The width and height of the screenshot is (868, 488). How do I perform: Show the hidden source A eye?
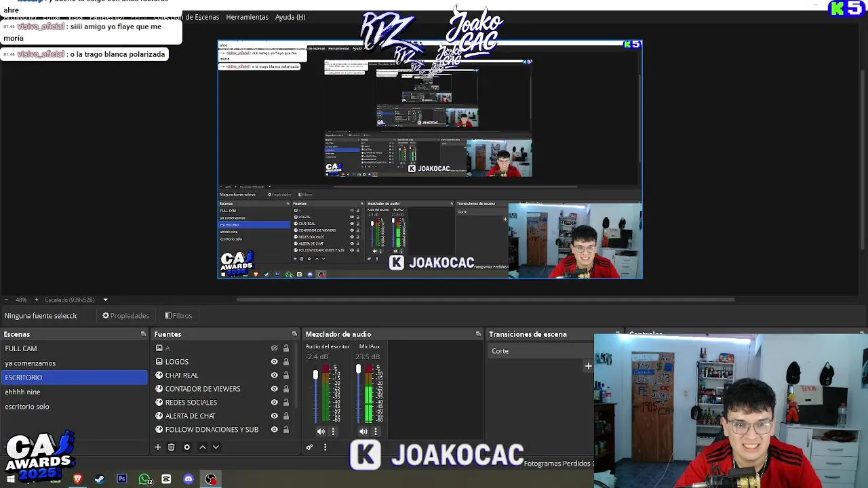click(x=274, y=348)
